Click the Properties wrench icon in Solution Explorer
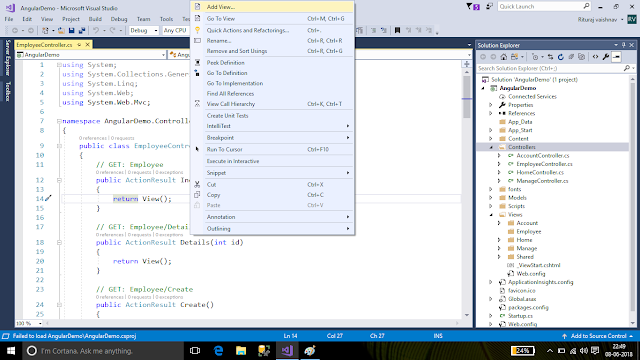This screenshot has width=640, height=360. pyautogui.click(x=606, y=57)
